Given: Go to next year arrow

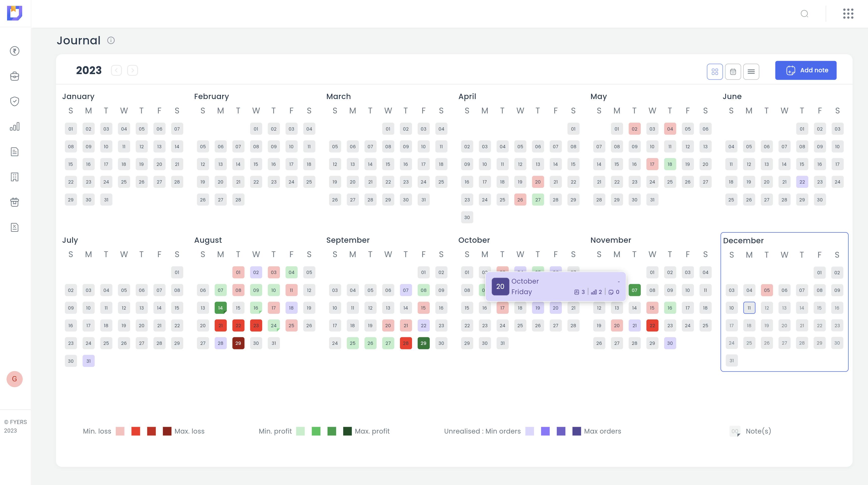Looking at the screenshot, I should click(132, 70).
